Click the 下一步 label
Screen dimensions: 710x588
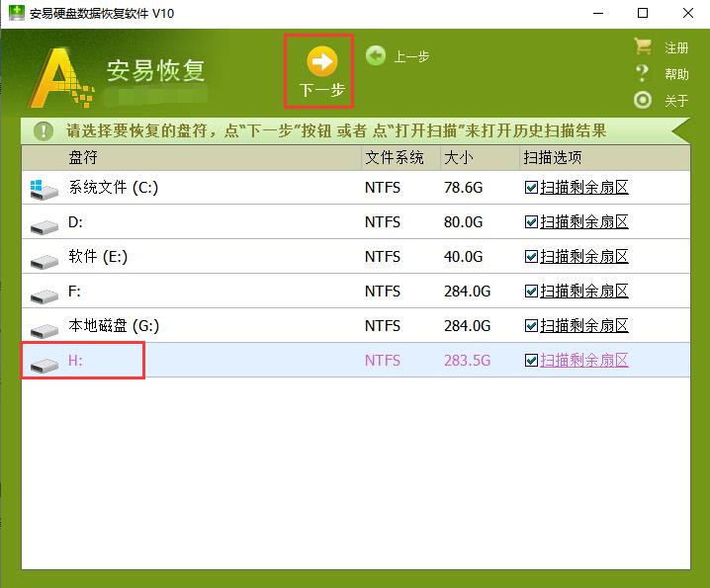coord(322,90)
